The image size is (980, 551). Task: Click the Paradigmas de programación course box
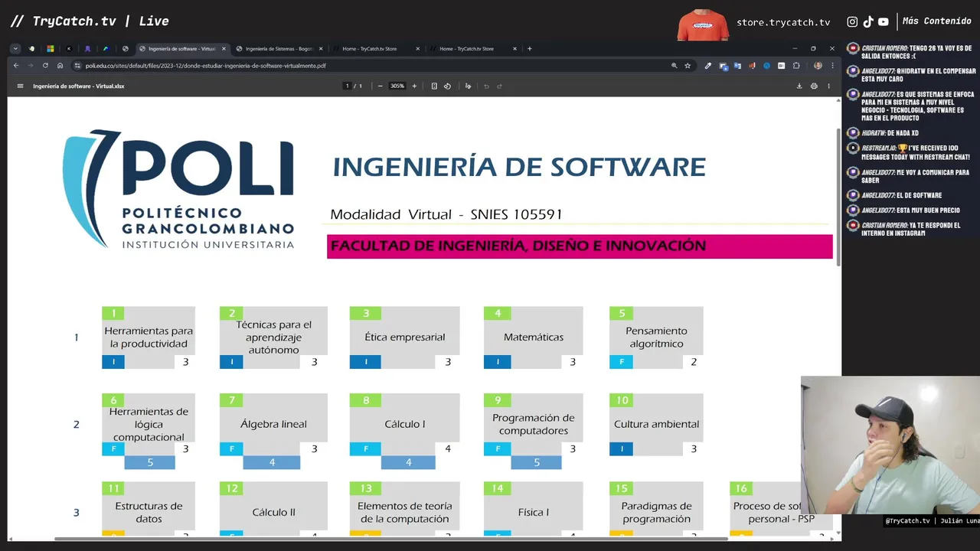pos(656,509)
